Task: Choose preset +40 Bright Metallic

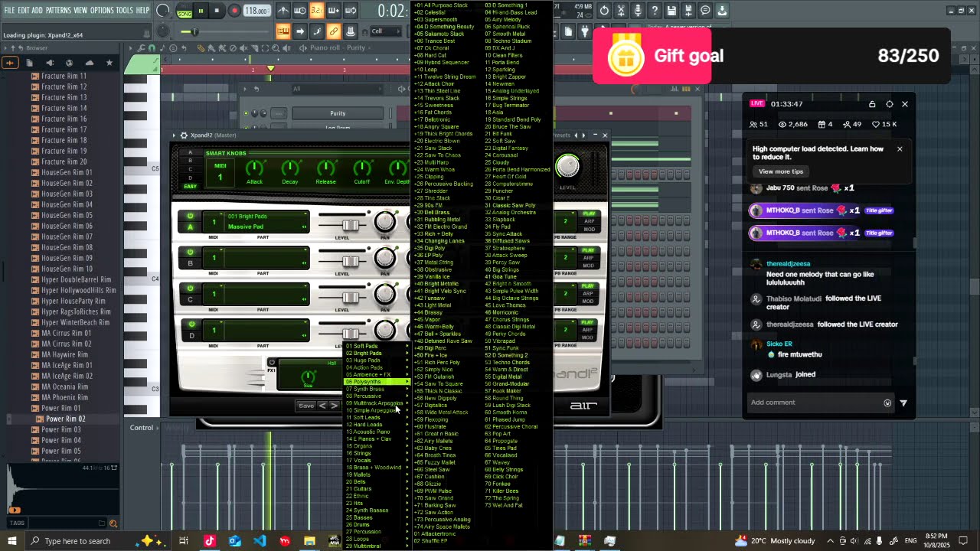Action: 436,284
